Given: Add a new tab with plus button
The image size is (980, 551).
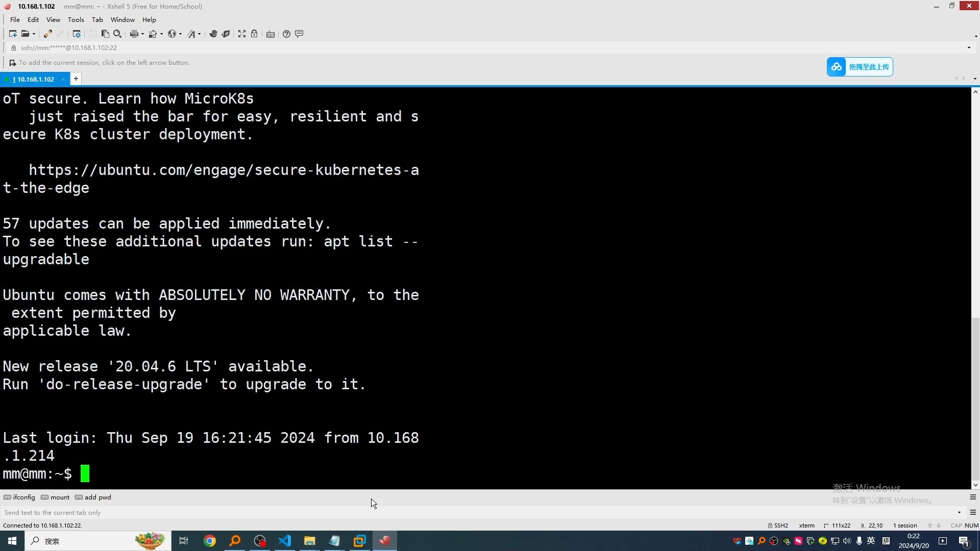Looking at the screenshot, I should point(76,79).
